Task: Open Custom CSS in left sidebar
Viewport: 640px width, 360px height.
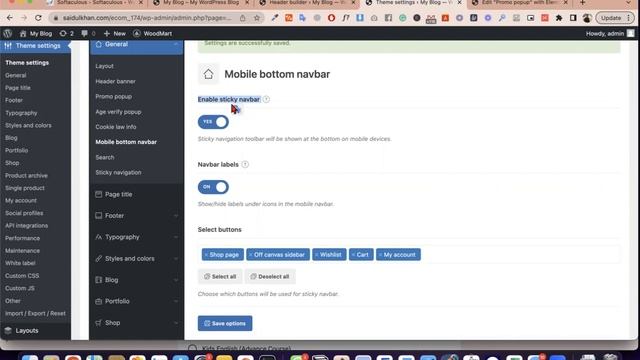Action: [x=22, y=276]
